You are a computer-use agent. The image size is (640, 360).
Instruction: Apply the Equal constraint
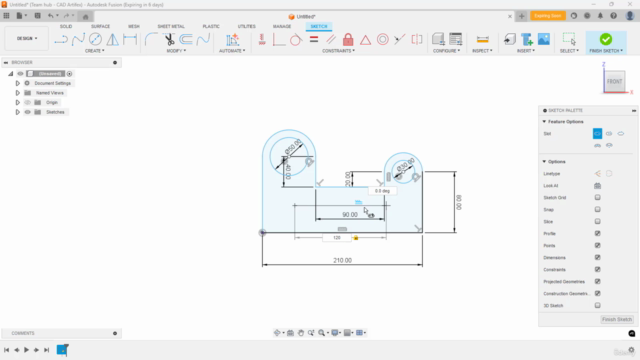(x=314, y=40)
